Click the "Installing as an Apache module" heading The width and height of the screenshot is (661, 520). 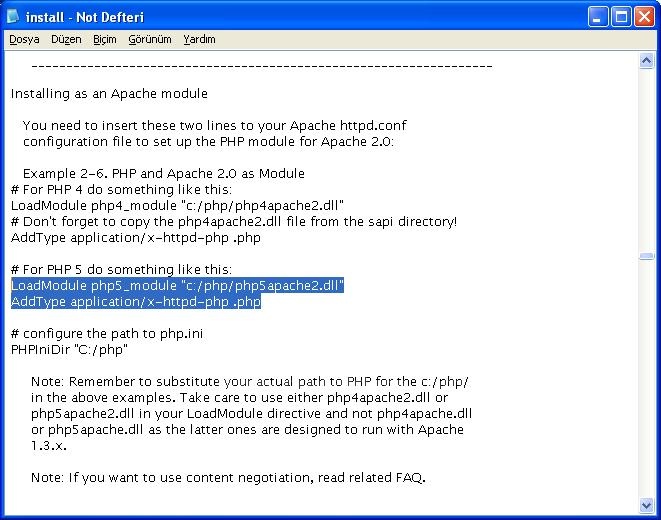(110, 94)
